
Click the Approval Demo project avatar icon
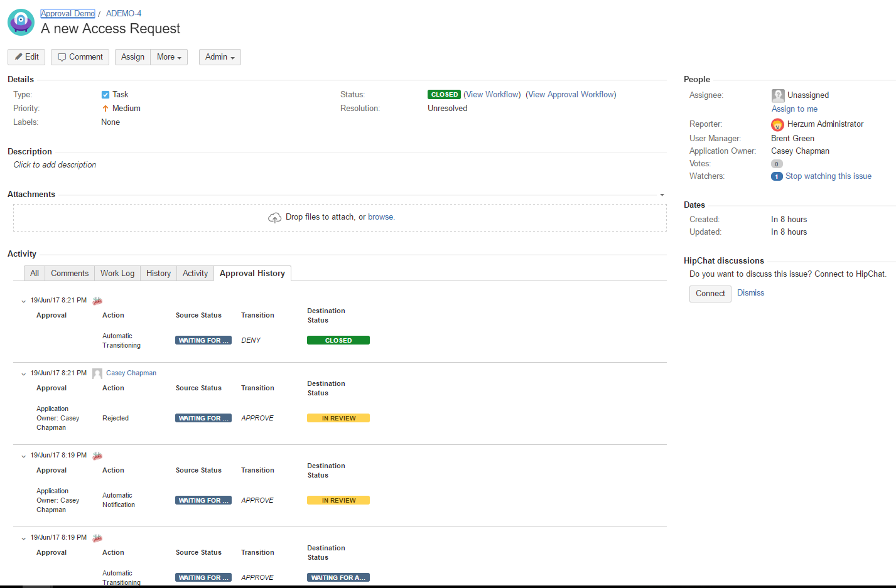click(x=21, y=22)
